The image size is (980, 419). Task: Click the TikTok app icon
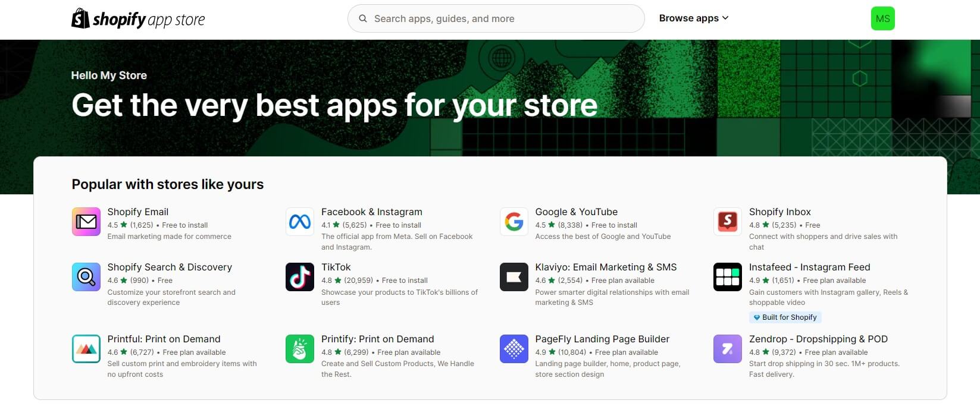coord(300,277)
